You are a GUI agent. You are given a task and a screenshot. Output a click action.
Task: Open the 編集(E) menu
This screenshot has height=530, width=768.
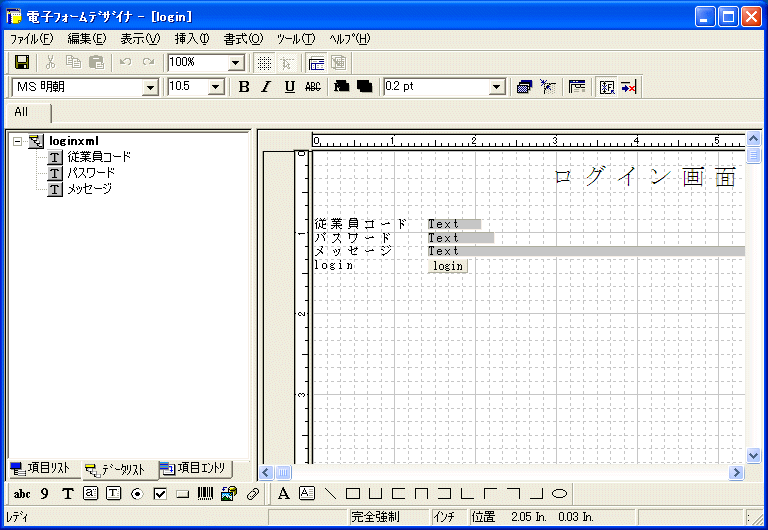87,39
